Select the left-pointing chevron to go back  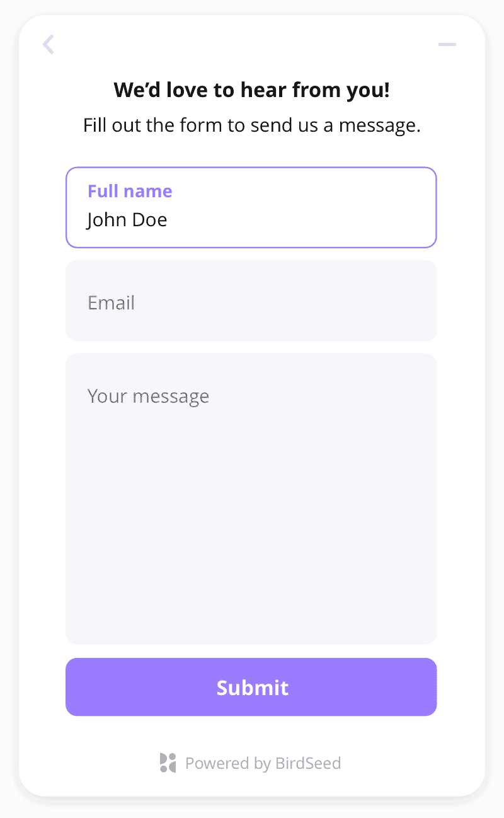click(x=47, y=44)
